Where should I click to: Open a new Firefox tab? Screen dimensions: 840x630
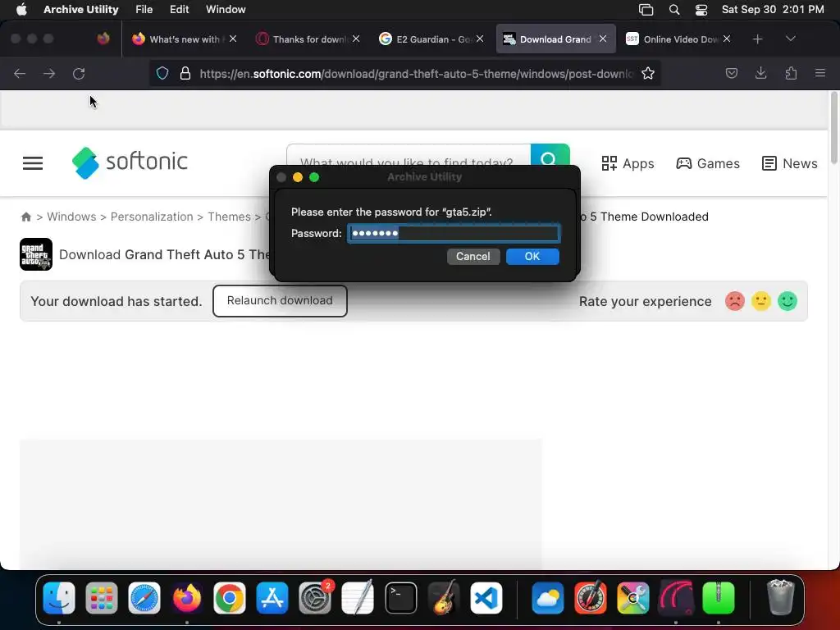[757, 39]
